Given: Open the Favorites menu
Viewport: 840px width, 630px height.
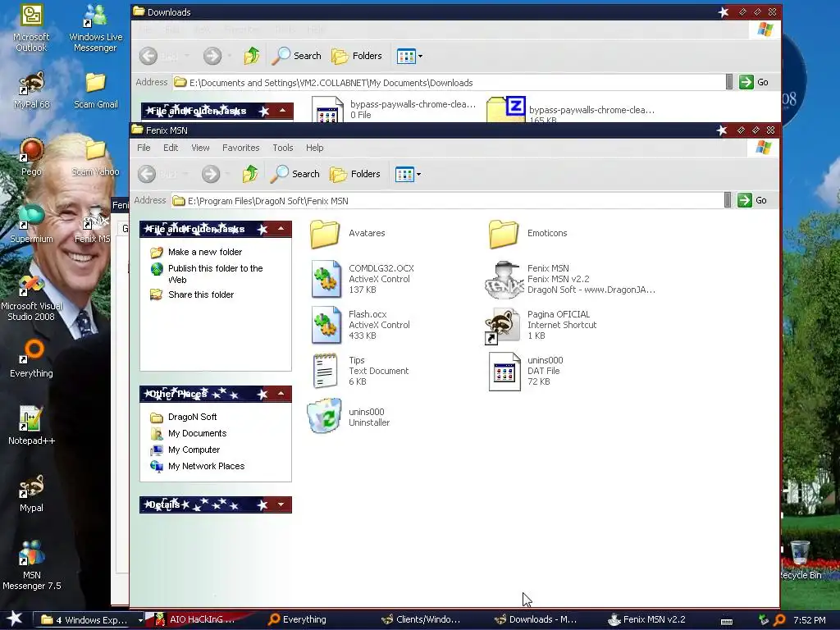Looking at the screenshot, I should 240,148.
